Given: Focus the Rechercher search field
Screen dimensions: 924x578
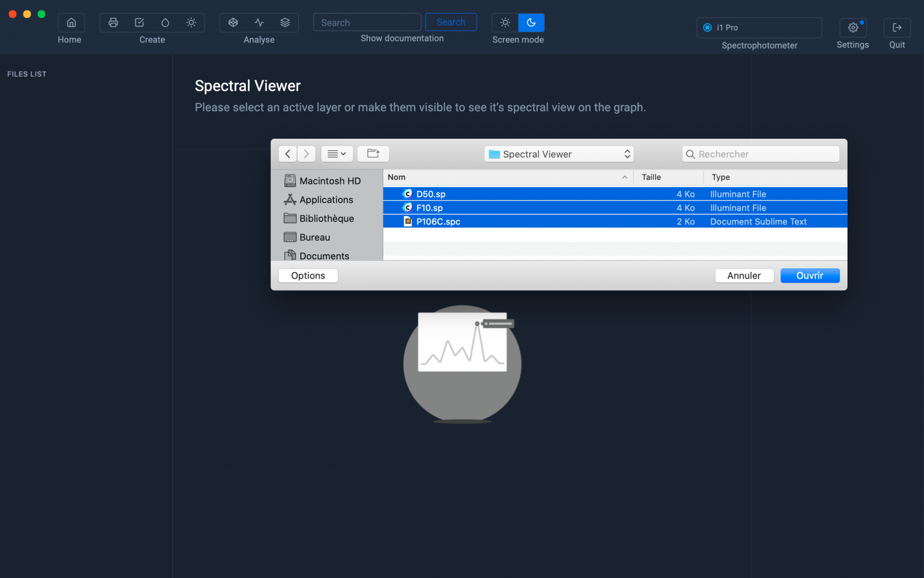Looking at the screenshot, I should [761, 154].
